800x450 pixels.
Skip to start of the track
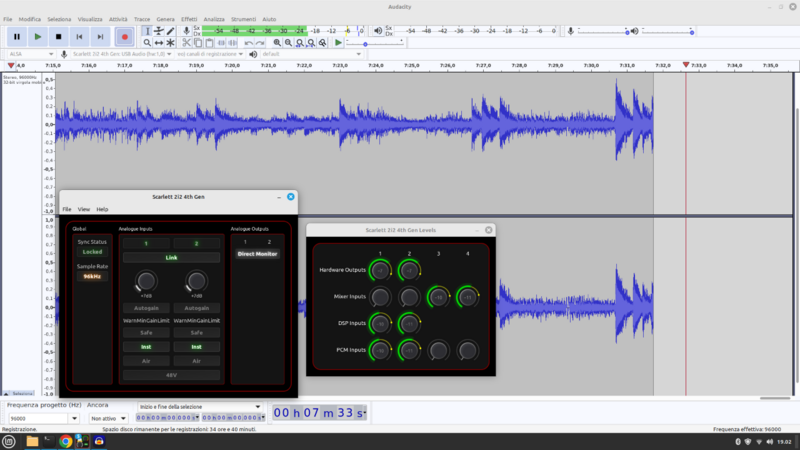(x=81, y=36)
